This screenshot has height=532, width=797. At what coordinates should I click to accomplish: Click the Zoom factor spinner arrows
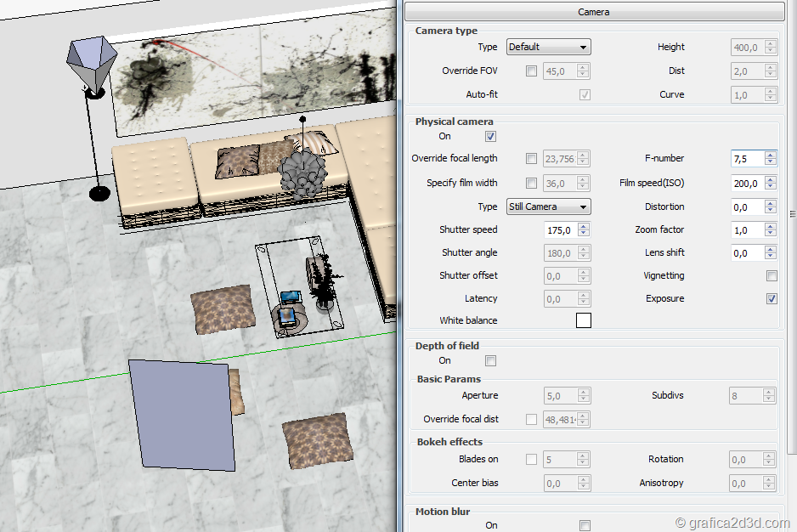[x=770, y=230]
